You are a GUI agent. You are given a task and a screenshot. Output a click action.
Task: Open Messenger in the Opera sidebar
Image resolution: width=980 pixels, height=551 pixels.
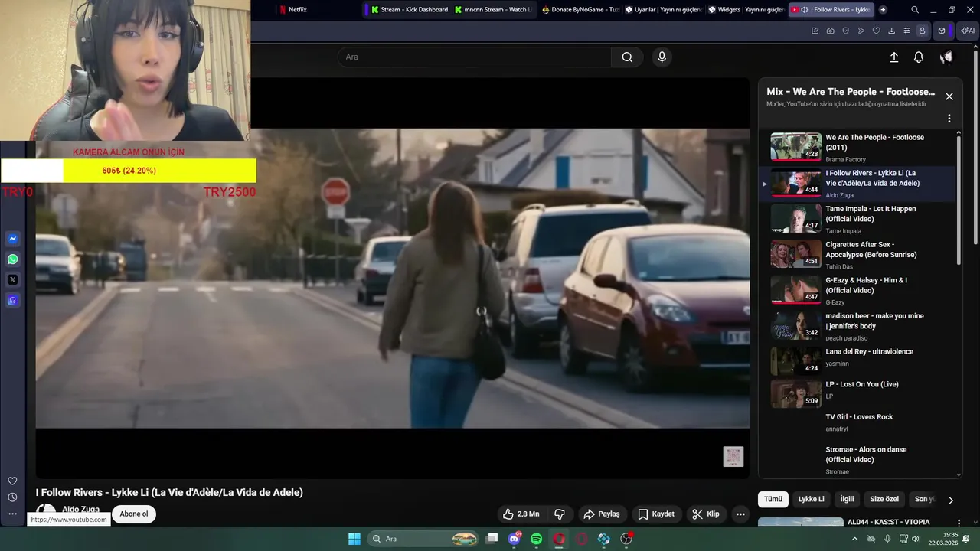point(12,239)
